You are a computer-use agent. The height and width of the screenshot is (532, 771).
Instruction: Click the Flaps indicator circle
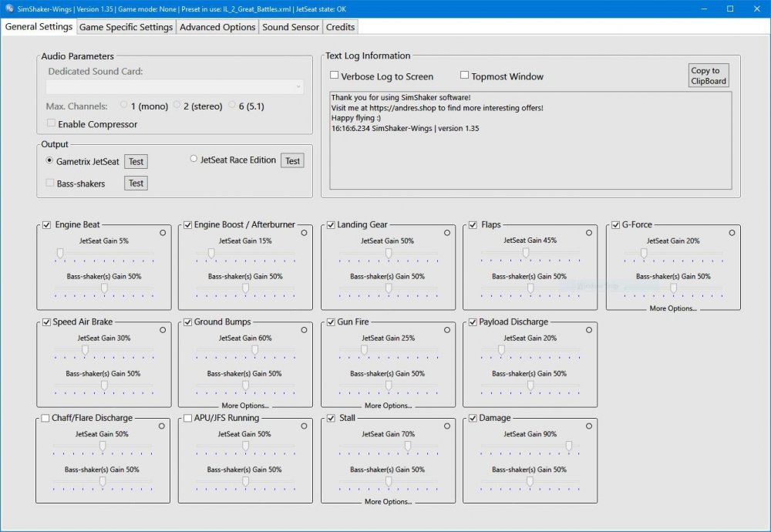tap(588, 231)
